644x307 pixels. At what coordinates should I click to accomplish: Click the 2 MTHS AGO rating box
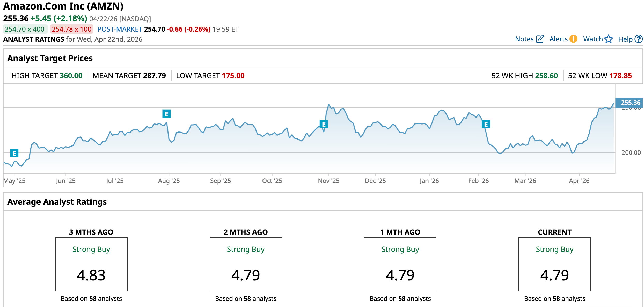(246, 264)
